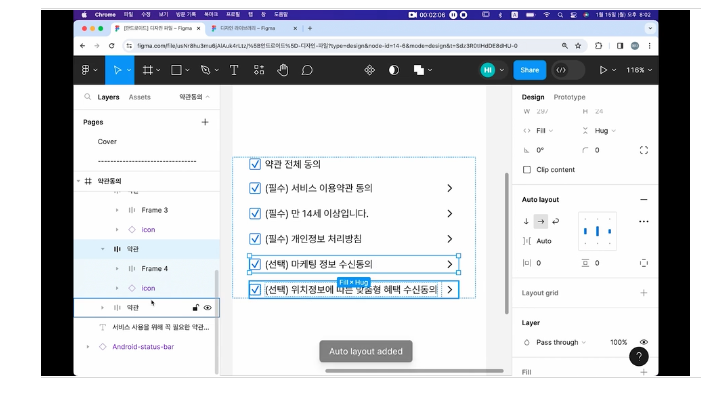Click the browser reload button

111,46
